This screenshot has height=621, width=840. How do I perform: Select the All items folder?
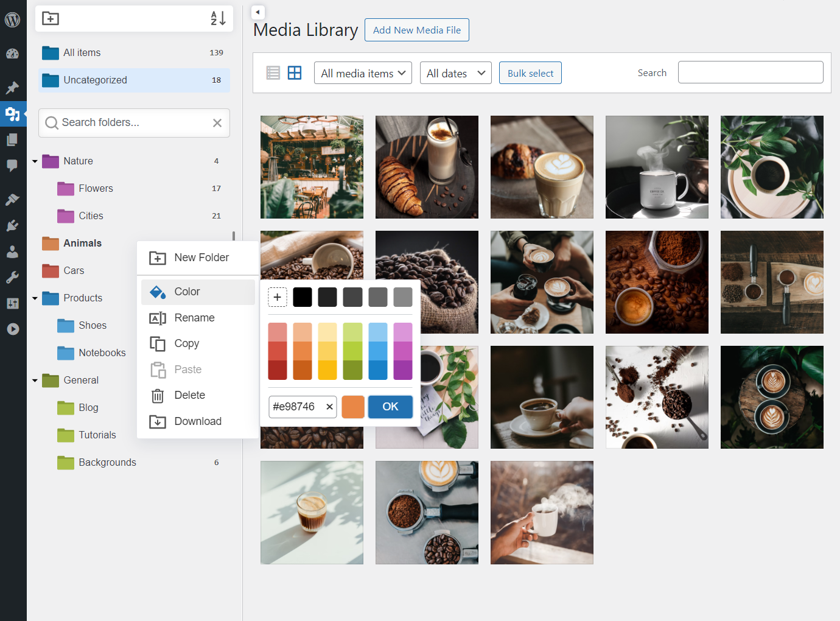[134, 53]
